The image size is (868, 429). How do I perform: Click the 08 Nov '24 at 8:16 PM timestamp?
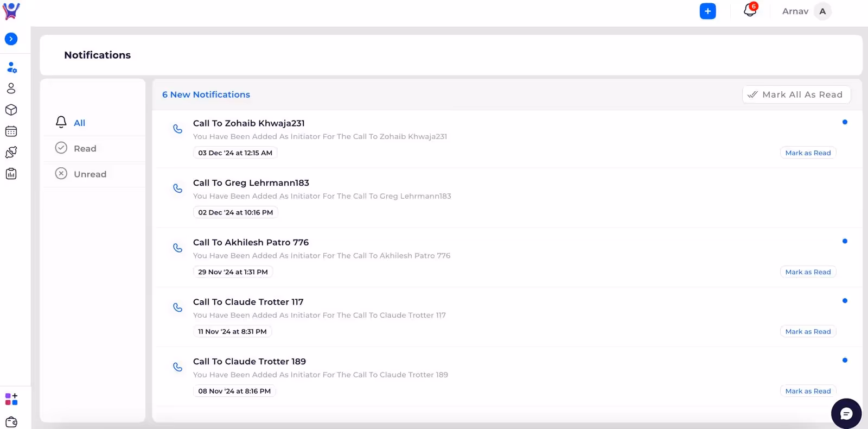[x=234, y=391]
